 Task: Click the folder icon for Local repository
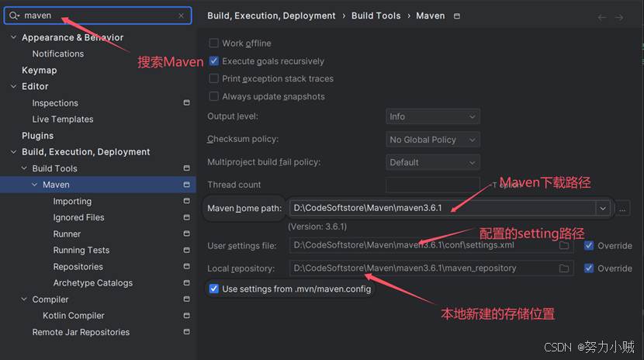tap(564, 268)
